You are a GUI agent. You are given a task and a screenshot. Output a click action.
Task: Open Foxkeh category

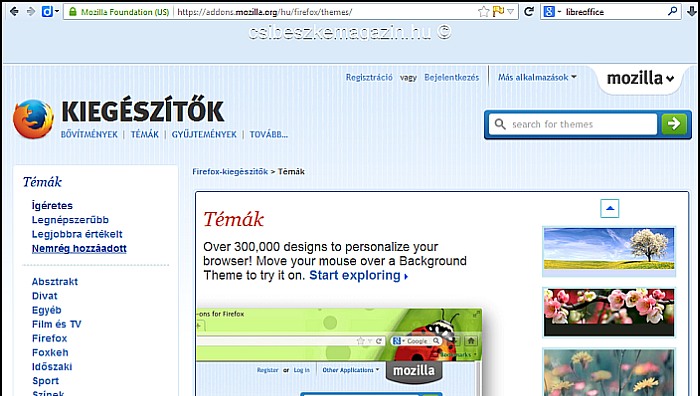pos(50,353)
